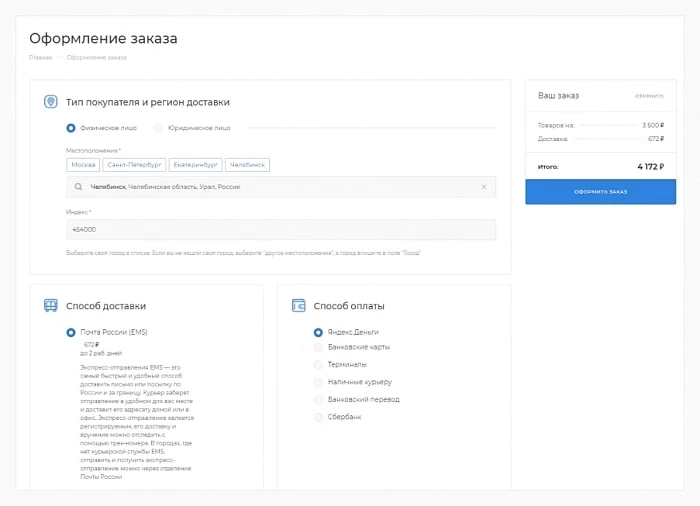Pick the Москва quick location button
Viewport: 700px width, 506px height.
pos(83,165)
